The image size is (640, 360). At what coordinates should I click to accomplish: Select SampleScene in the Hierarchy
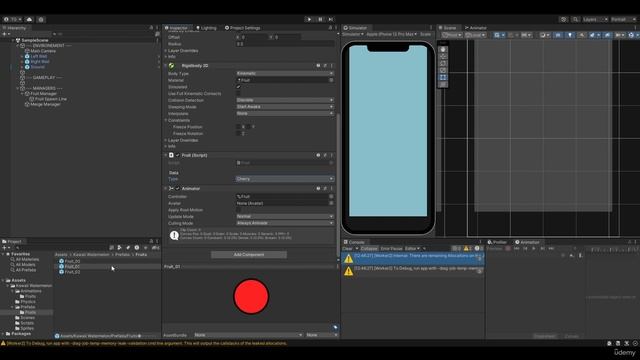pyautogui.click(x=35, y=40)
